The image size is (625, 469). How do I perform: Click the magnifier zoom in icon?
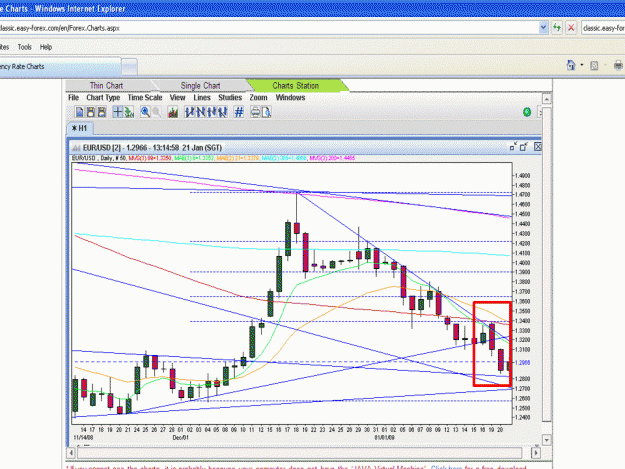pyautogui.click(x=145, y=112)
